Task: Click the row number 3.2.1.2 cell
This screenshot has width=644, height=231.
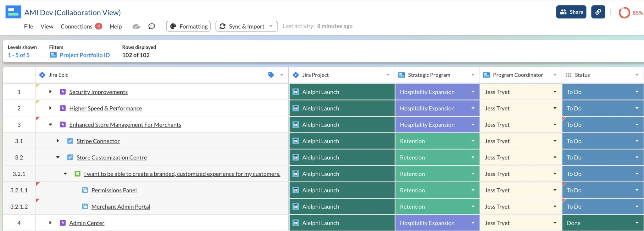Action: (x=19, y=207)
